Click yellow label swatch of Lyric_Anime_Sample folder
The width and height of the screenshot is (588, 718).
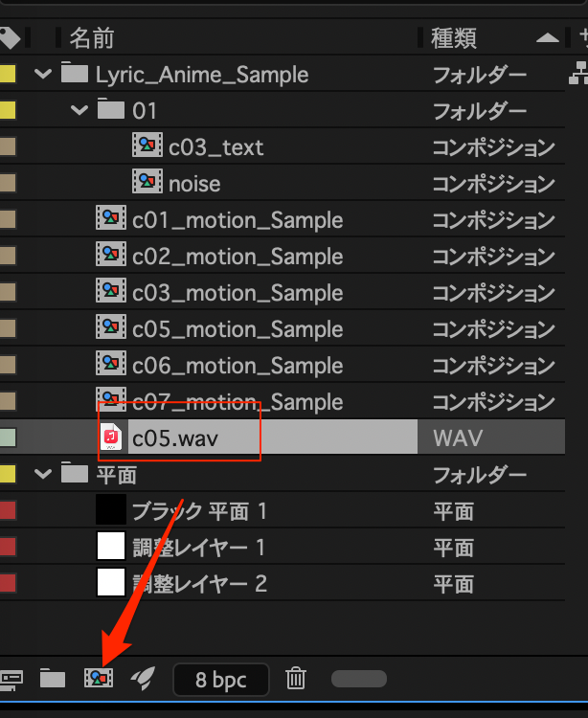tap(8, 75)
